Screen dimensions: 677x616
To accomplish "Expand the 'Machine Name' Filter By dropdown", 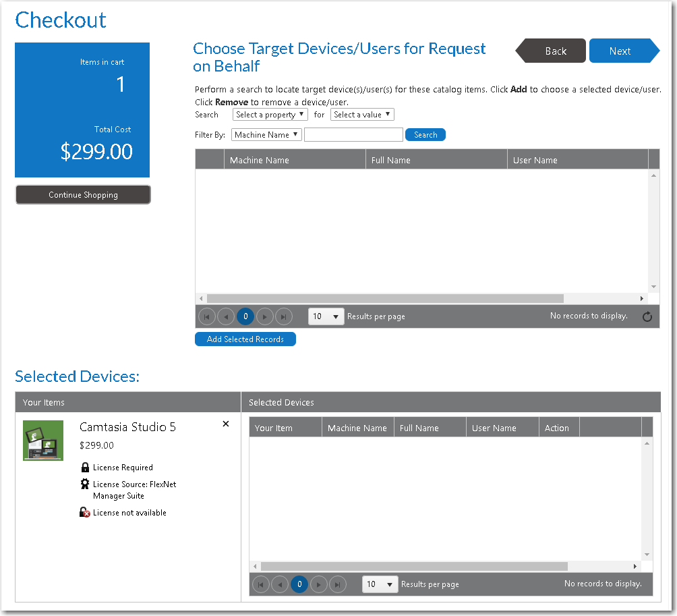I will (x=266, y=135).
